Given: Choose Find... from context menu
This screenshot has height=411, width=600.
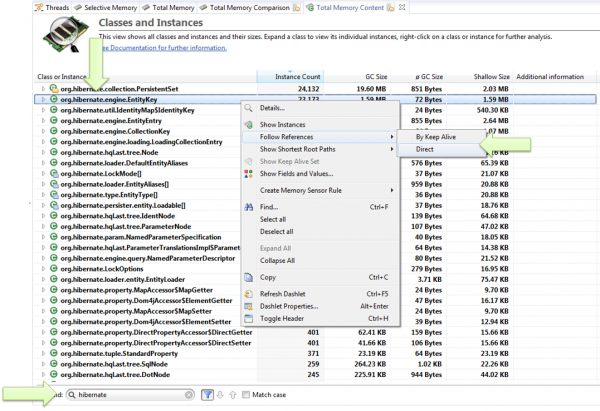Looking at the screenshot, I should [320, 207].
